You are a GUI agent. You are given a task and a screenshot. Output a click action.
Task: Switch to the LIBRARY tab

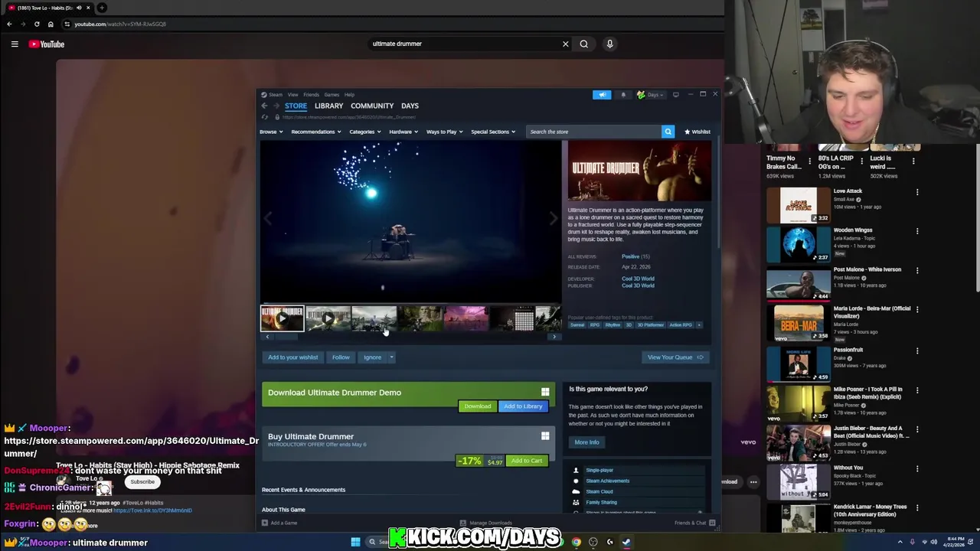tap(328, 106)
